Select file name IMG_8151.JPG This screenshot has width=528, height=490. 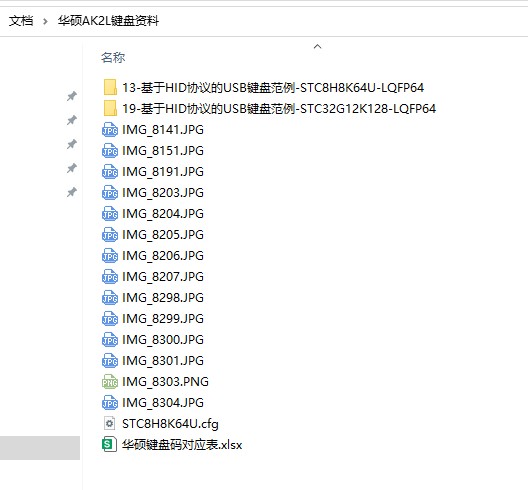tap(163, 151)
